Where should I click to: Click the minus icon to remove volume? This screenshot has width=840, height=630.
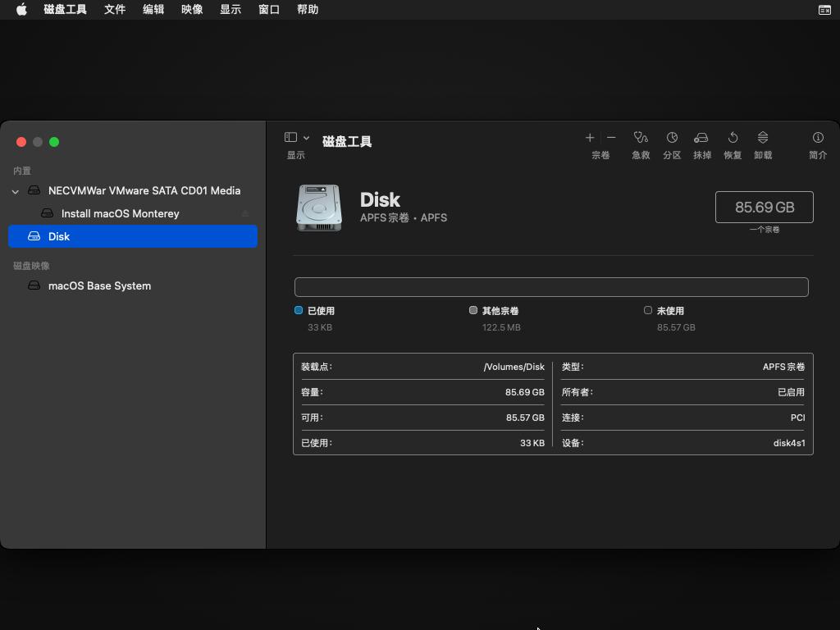(610, 138)
